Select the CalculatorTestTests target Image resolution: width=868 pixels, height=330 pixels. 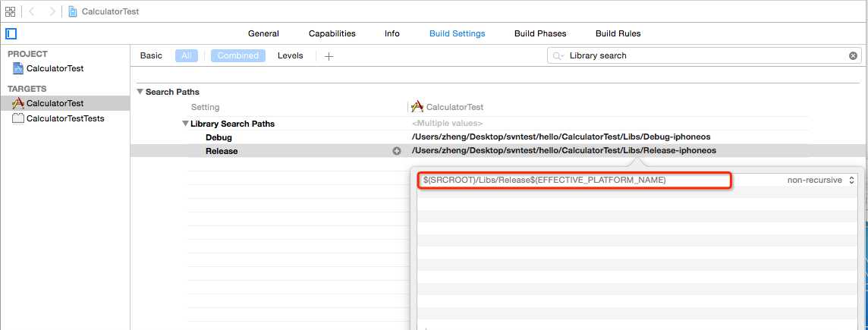pos(64,118)
